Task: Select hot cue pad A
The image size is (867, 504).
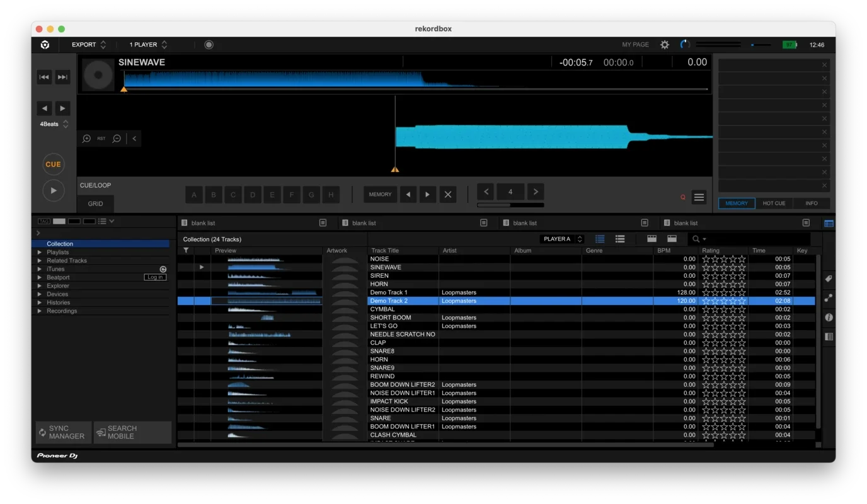Action: pos(194,195)
